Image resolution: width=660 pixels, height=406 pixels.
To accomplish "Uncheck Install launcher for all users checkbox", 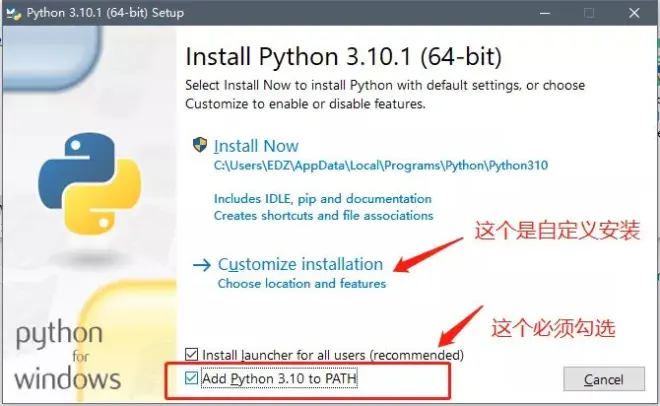I will (x=192, y=354).
